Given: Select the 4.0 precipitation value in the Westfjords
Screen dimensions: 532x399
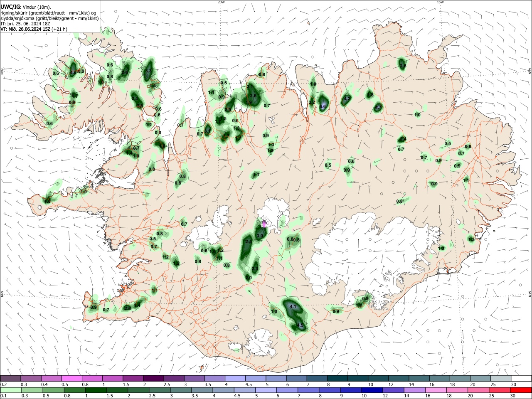Looking at the screenshot, I should tap(73, 72).
